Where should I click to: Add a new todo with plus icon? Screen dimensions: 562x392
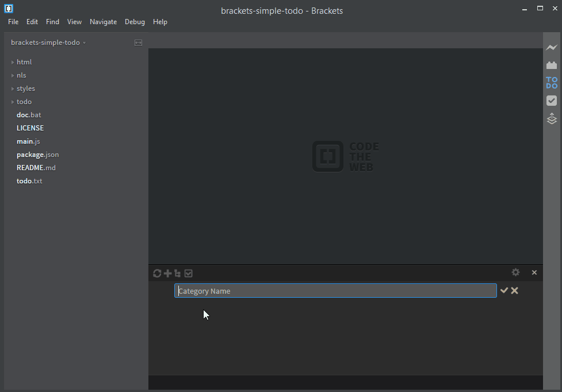click(x=167, y=274)
